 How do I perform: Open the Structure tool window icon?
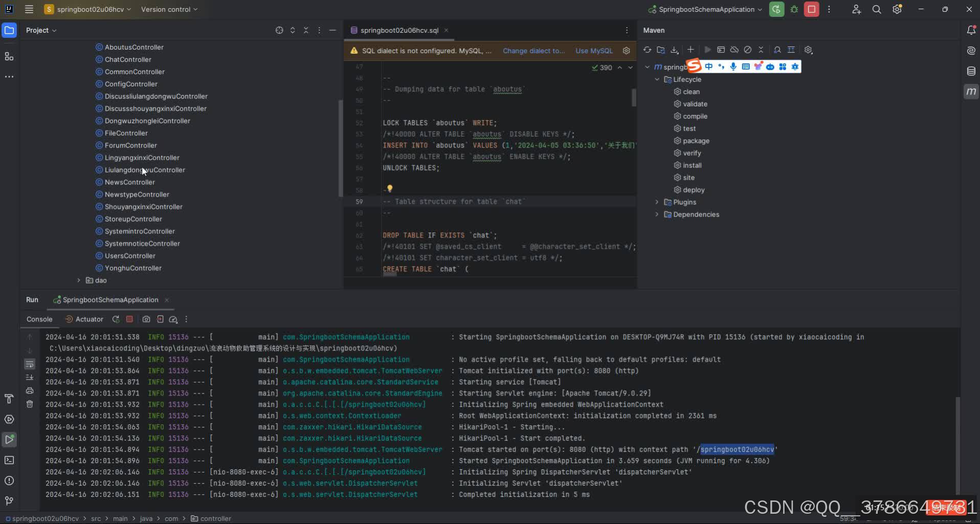click(9, 56)
